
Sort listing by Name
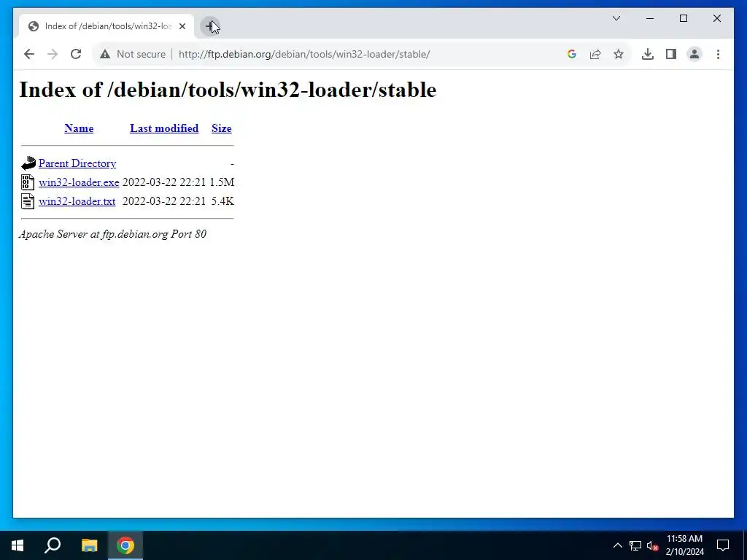point(79,128)
